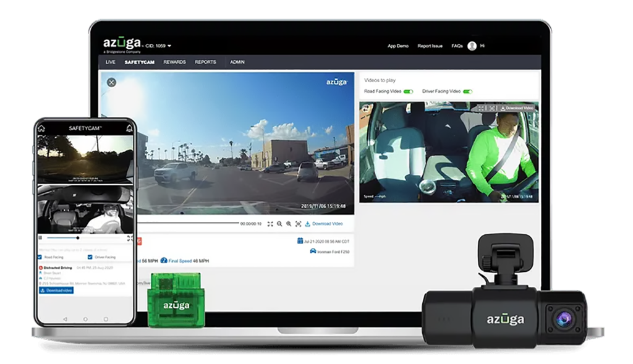The image size is (633, 364).
Task: Toggle the Driver Facing Video switch
Action: [x=467, y=91]
